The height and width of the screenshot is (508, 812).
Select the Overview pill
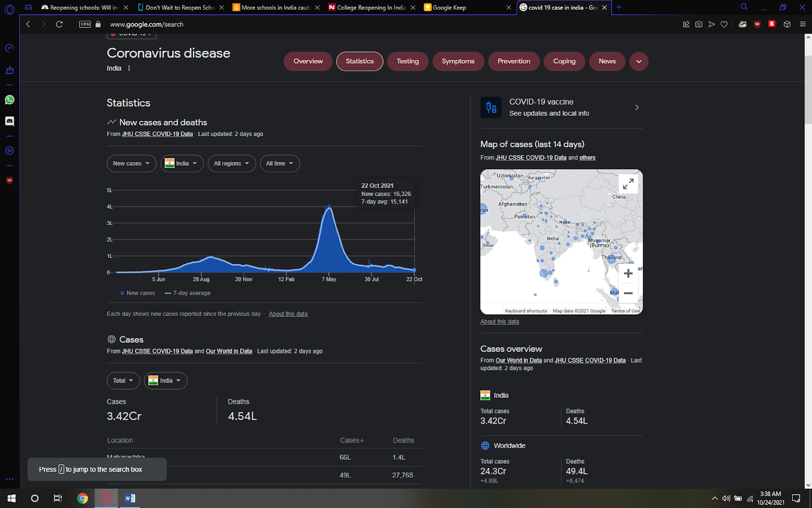(x=308, y=61)
